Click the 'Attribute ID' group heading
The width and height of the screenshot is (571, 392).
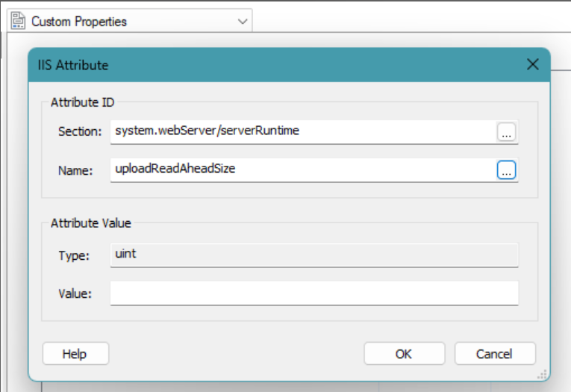coord(82,102)
